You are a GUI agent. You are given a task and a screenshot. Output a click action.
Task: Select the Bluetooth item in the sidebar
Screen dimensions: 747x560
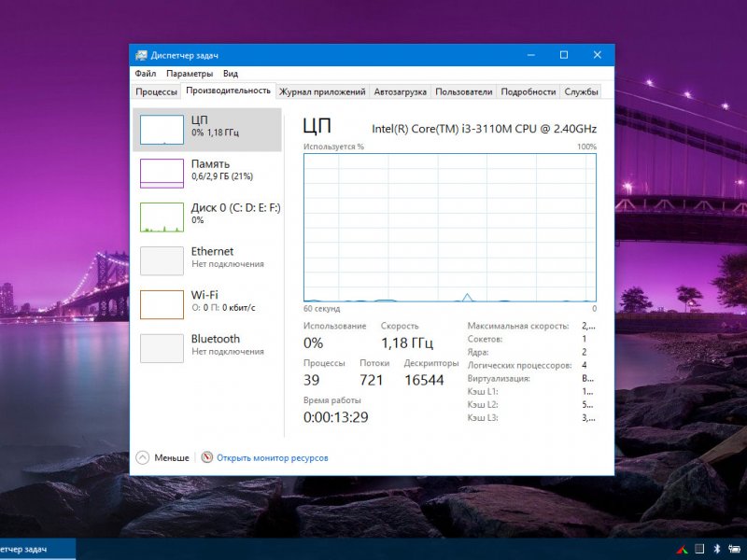coord(207,348)
